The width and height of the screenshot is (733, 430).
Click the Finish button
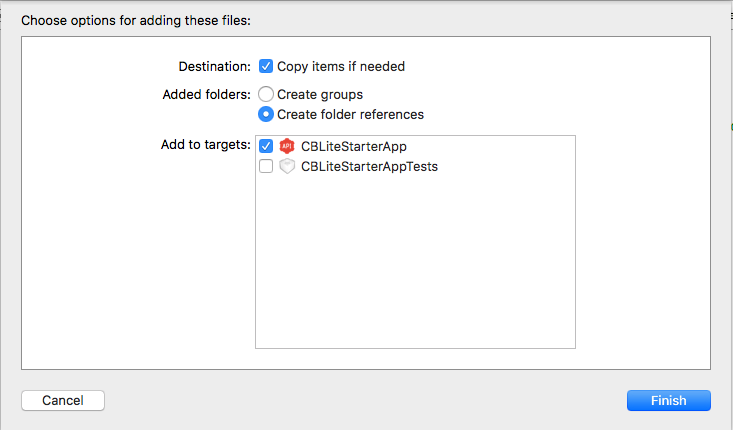[x=668, y=401]
